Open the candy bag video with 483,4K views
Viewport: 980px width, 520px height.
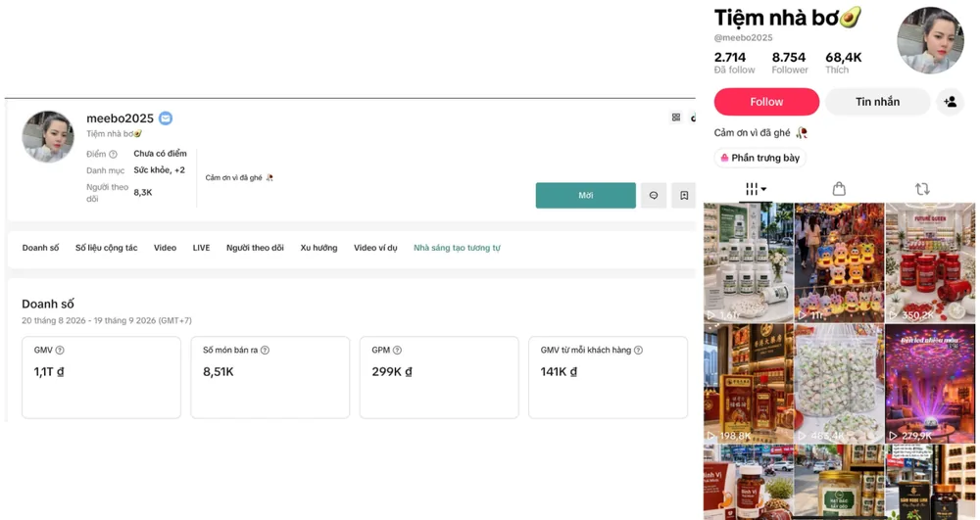[x=840, y=383]
